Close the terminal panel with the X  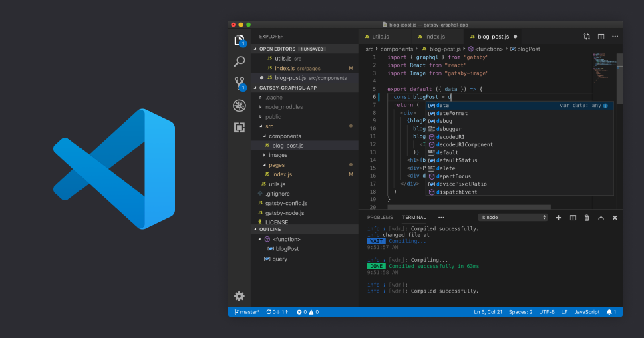[615, 218]
